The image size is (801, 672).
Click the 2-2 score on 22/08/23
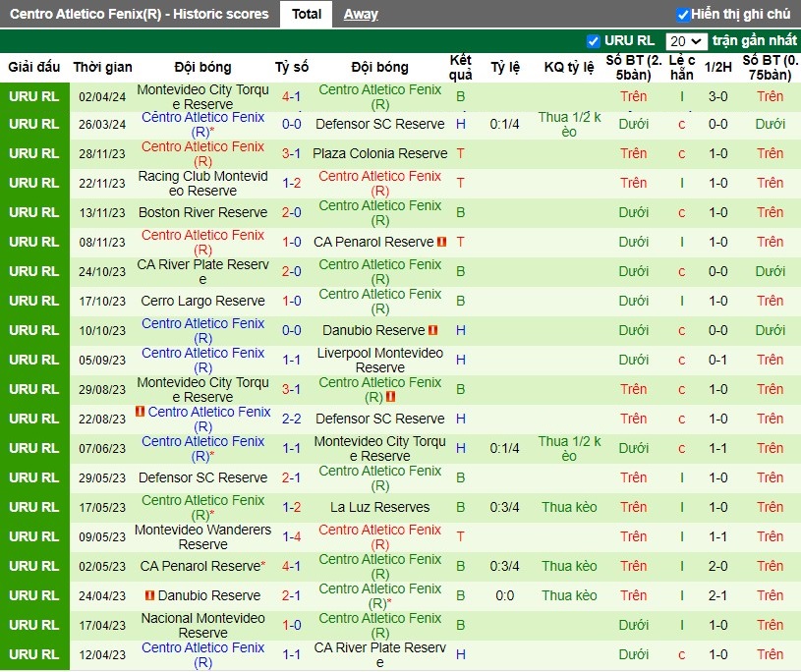click(x=292, y=419)
